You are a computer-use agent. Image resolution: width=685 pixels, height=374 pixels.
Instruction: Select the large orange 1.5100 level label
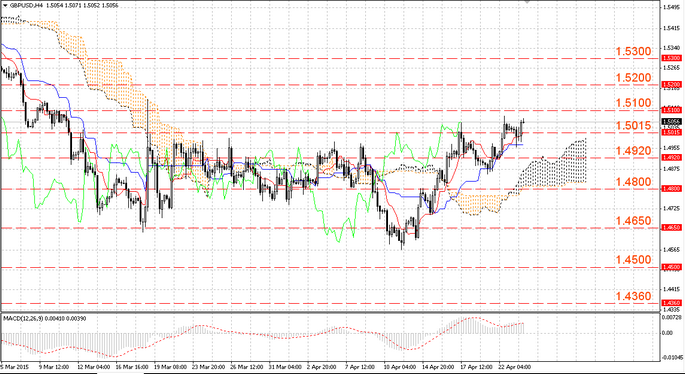[633, 103]
